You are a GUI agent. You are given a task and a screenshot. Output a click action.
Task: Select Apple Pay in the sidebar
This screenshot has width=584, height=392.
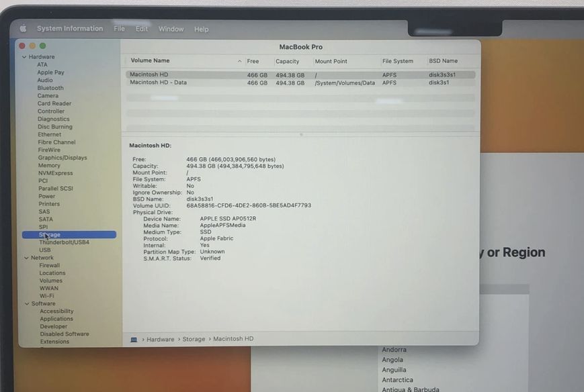50,72
